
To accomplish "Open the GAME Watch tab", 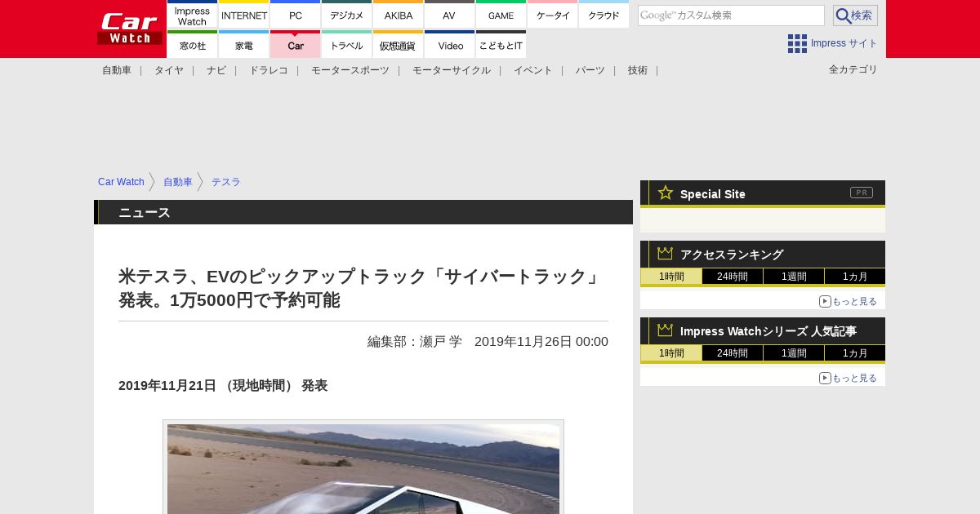I will tap(501, 15).
